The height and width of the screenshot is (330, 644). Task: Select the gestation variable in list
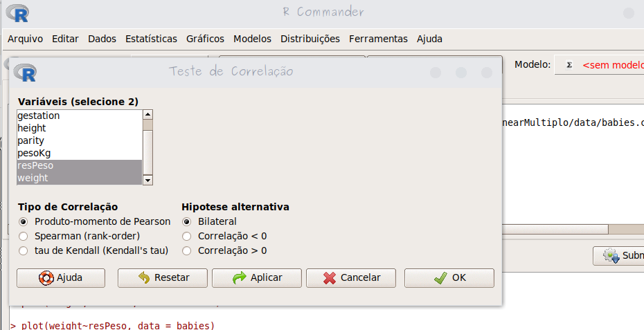pos(39,116)
